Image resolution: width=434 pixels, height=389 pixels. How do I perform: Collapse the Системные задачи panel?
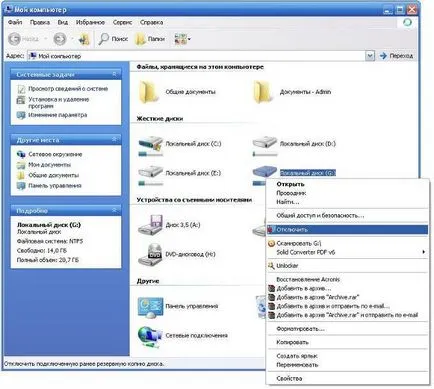click(114, 74)
